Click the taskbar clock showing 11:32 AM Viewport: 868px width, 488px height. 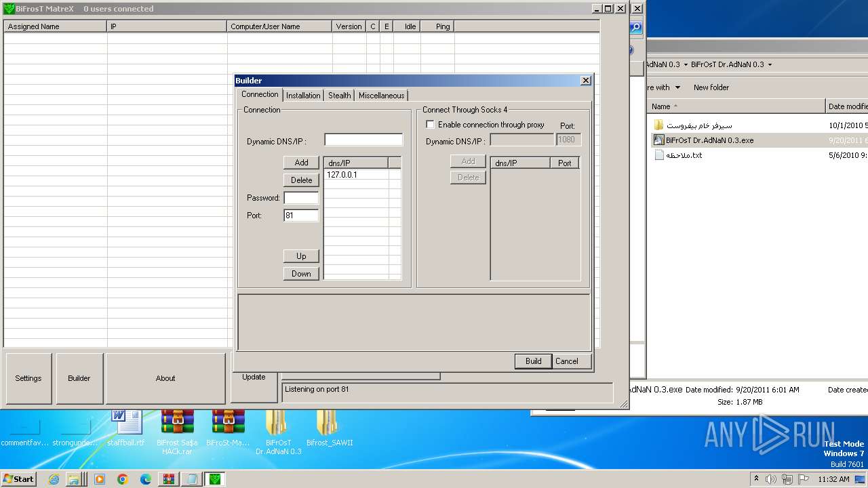click(x=833, y=479)
